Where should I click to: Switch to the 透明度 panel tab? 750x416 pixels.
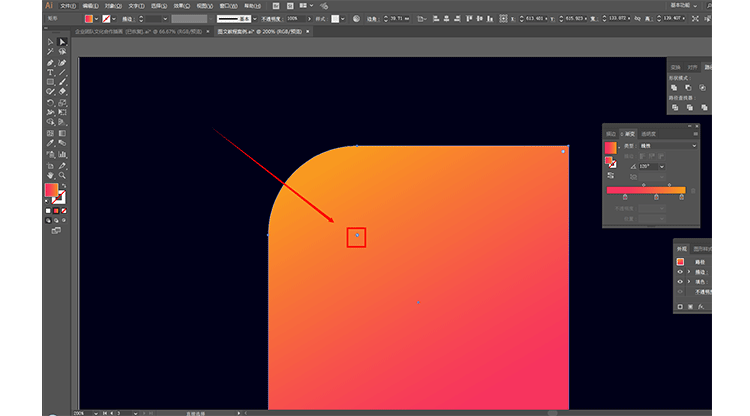point(649,133)
